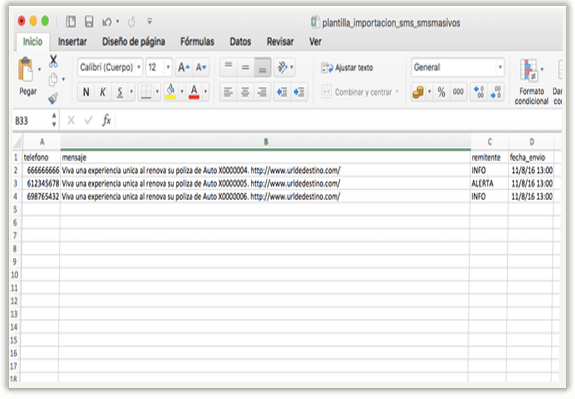Click the Paste (Pegar) clipboard icon
This screenshot has width=575, height=399.
(26, 70)
